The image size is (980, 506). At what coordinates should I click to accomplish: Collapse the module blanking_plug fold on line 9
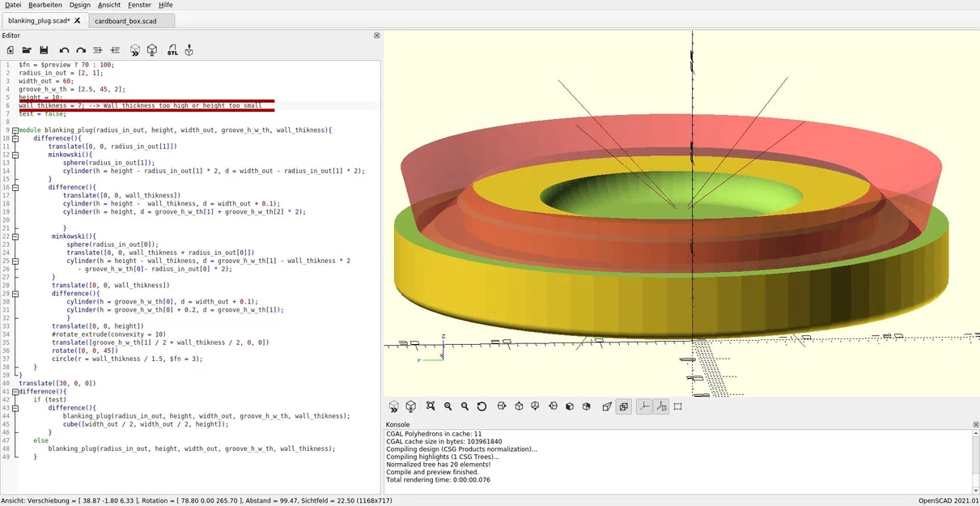click(15, 130)
